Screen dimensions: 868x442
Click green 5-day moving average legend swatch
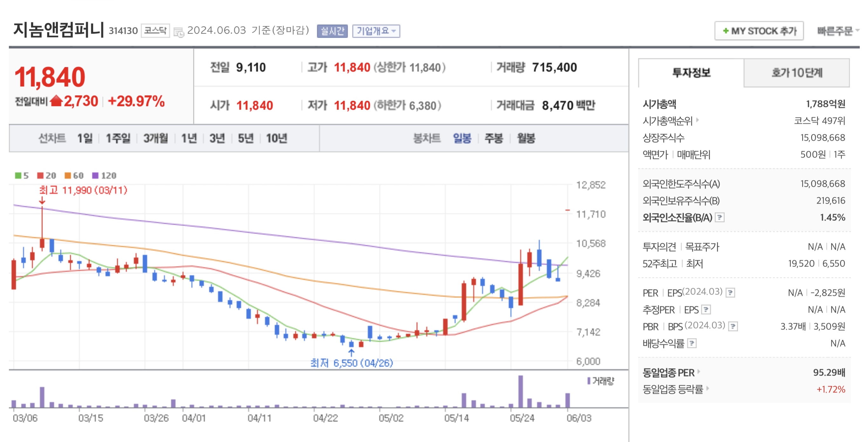(x=18, y=175)
